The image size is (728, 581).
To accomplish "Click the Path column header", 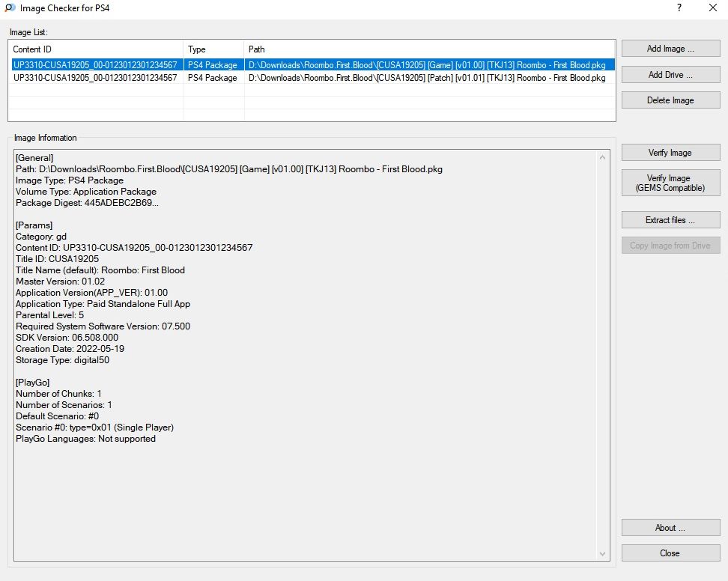I will [x=429, y=49].
